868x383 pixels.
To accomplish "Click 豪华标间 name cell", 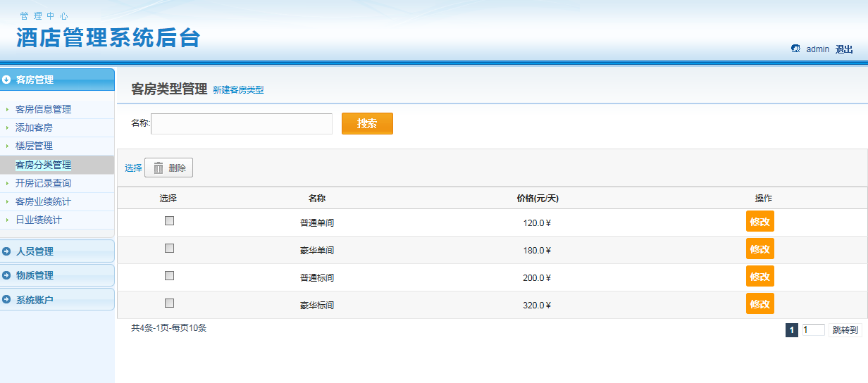I will (317, 306).
